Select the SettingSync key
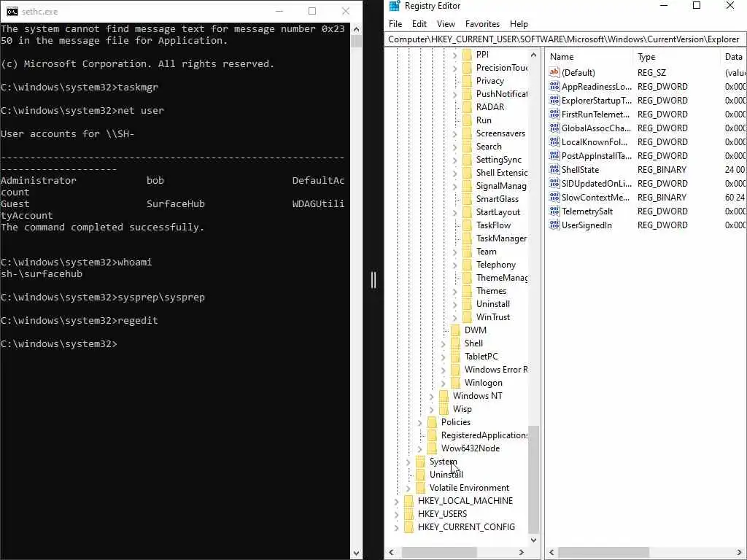The image size is (747, 560). tap(498, 160)
